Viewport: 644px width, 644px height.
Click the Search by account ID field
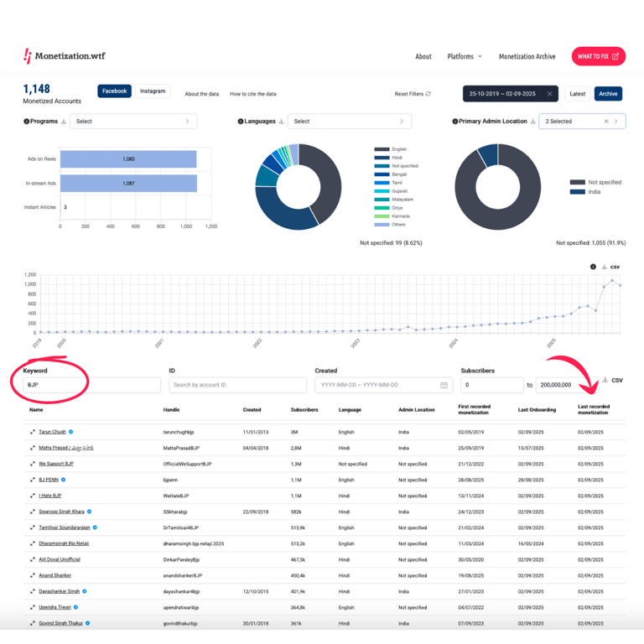tap(238, 385)
